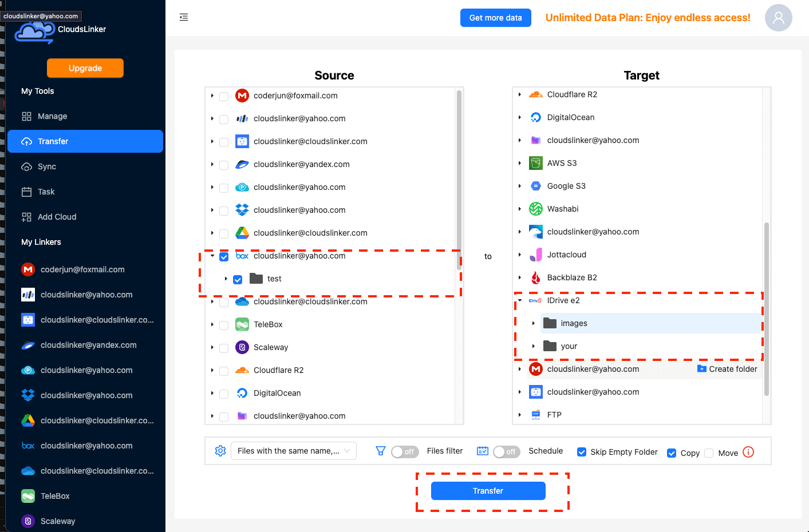Collapse the sidebar menu icon
Viewport: 809px width, 532px height.
(x=184, y=18)
